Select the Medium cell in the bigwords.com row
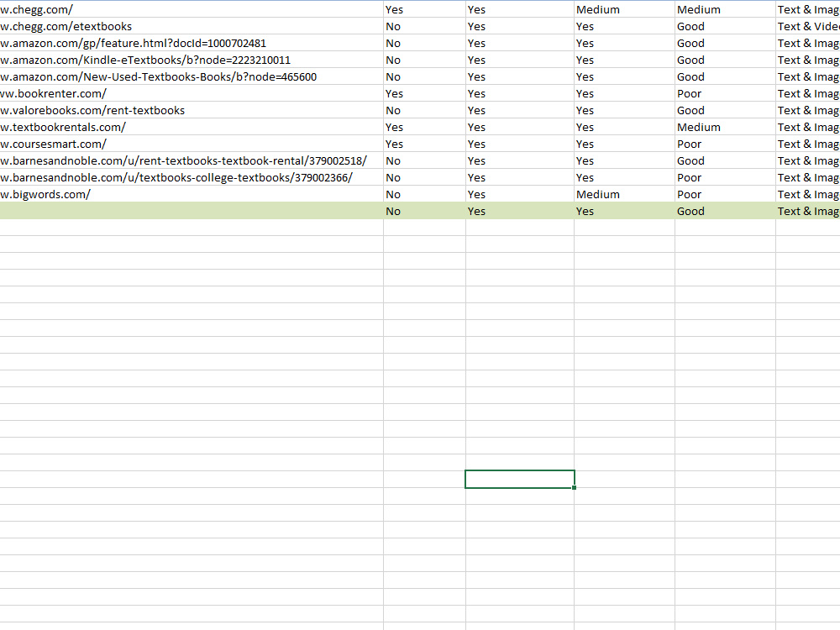840x630 pixels. click(x=624, y=195)
